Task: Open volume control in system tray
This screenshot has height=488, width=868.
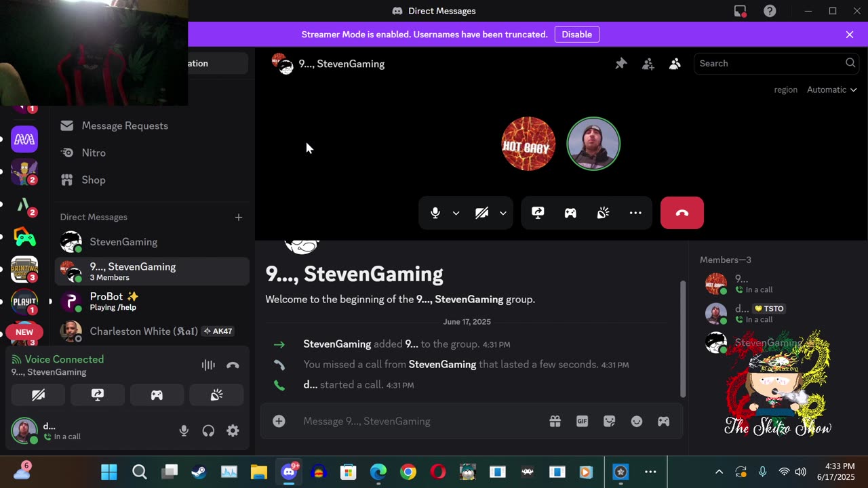Action: (800, 472)
